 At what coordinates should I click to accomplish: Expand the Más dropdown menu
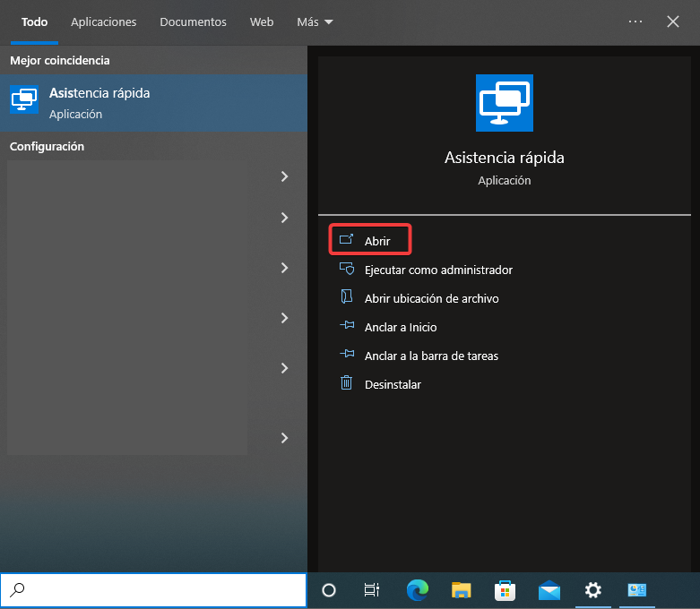point(315,21)
